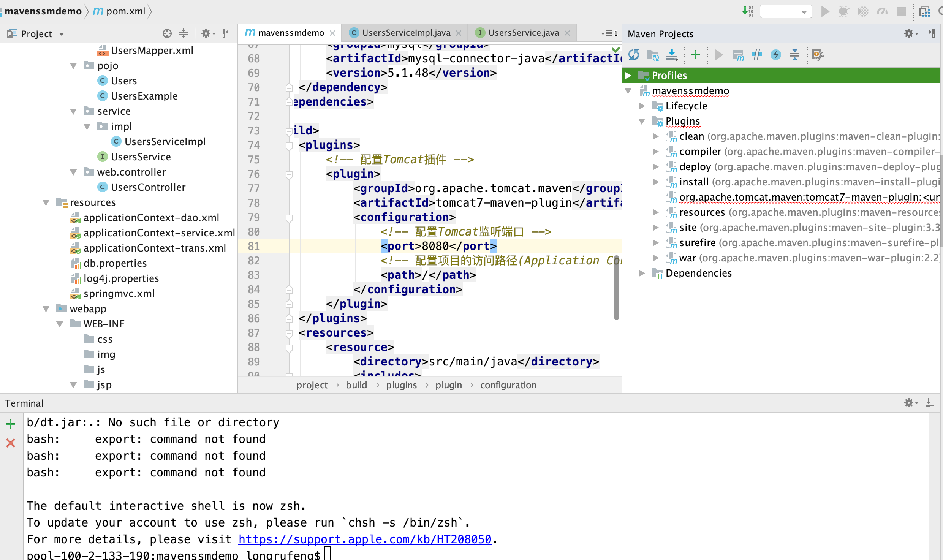Collapse the resources folder in project tree
This screenshot has height=560, width=943.
point(46,202)
